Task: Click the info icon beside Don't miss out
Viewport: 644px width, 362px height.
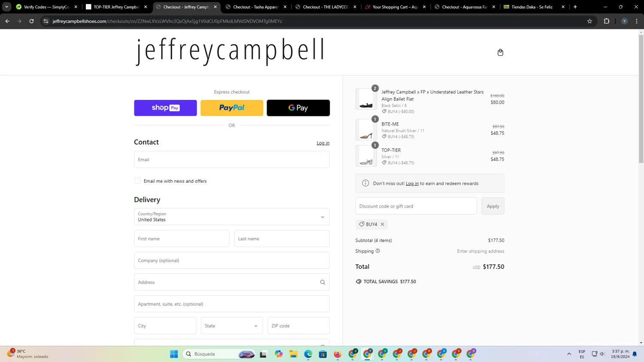Action: [x=365, y=183]
